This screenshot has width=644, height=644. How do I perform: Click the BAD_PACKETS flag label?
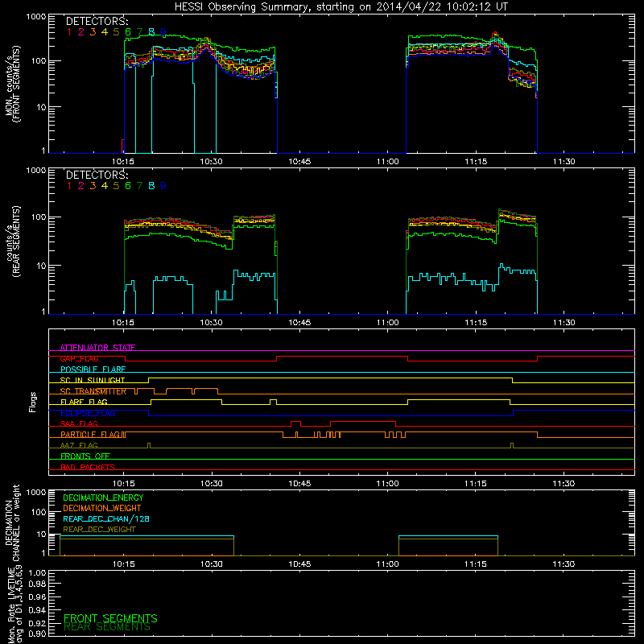[x=88, y=467]
